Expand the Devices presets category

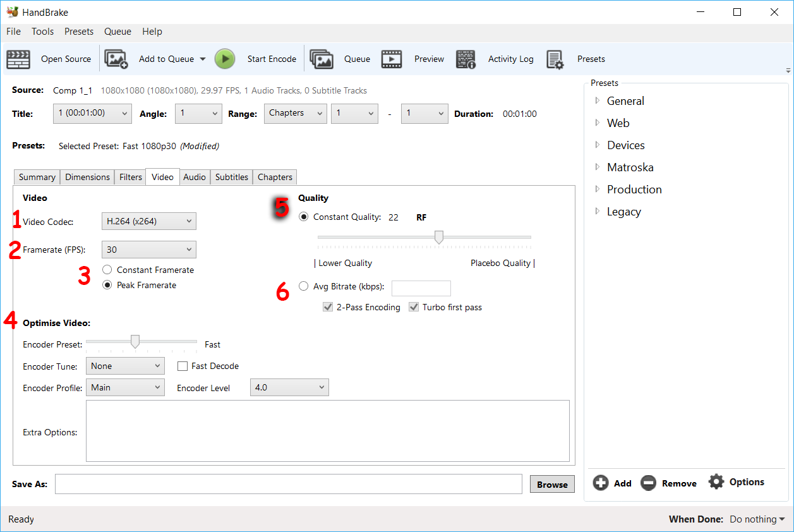[598, 145]
